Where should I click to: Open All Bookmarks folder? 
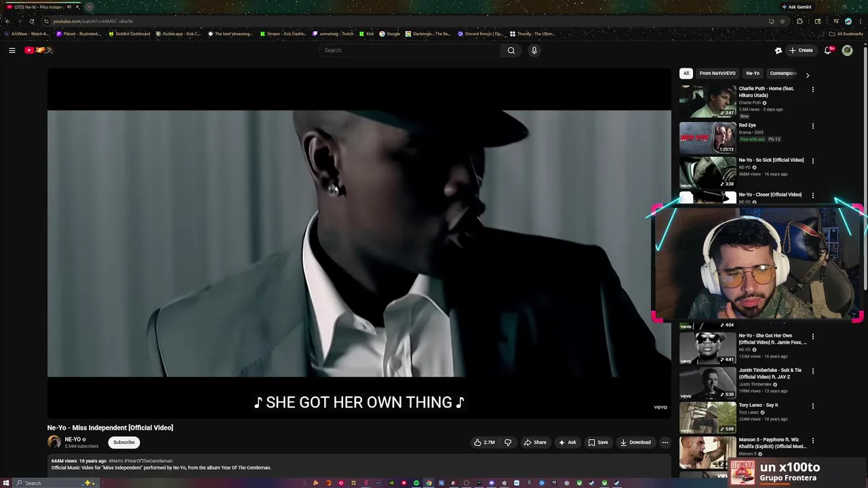pos(847,34)
